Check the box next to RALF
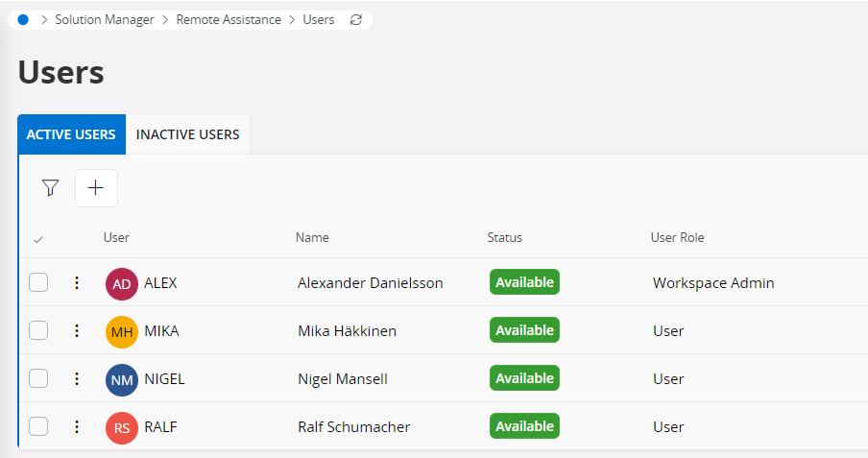The width and height of the screenshot is (868, 458). click(x=38, y=426)
